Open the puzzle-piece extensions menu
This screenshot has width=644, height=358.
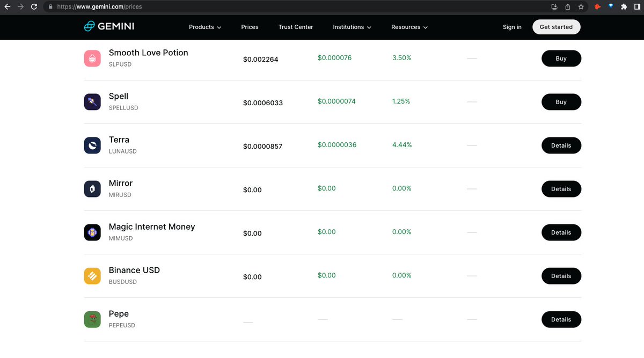pos(624,7)
